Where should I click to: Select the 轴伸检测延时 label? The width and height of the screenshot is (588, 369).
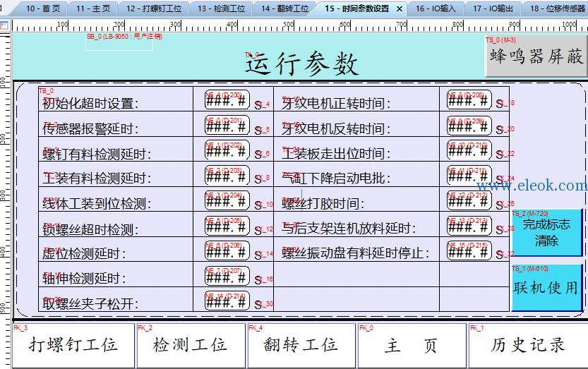pyautogui.click(x=84, y=278)
